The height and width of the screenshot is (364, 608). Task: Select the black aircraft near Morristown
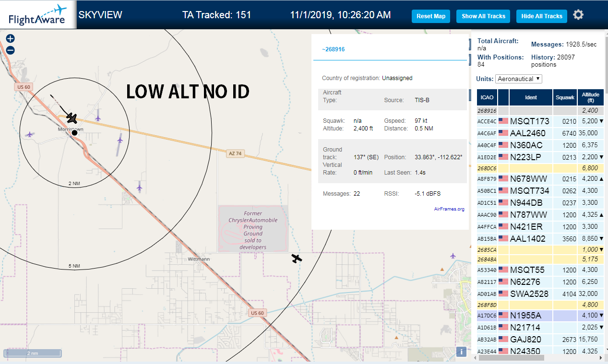(x=72, y=117)
